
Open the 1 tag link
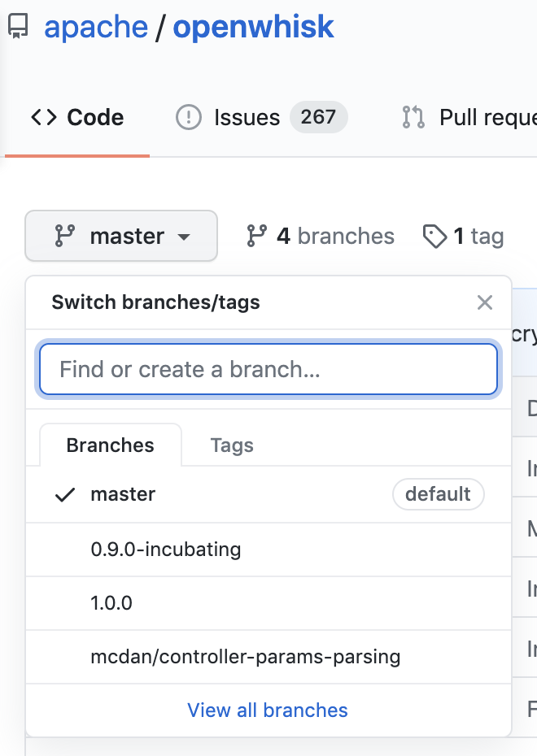point(463,237)
